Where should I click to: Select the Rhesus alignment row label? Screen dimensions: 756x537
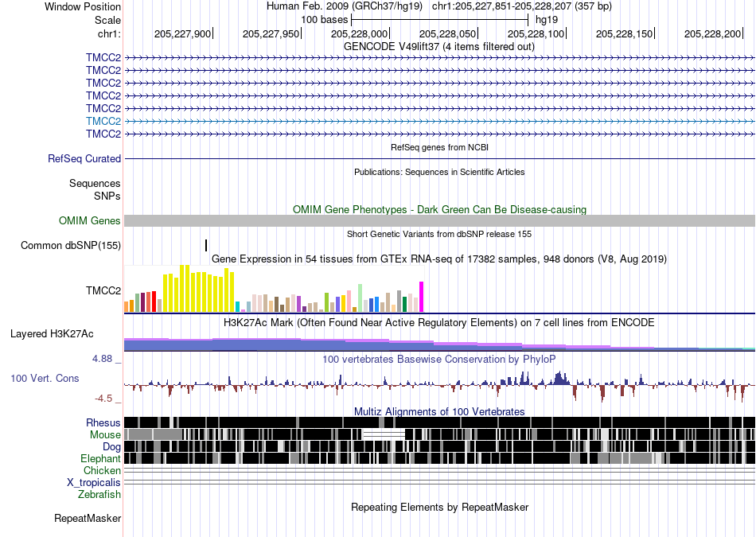coord(103,422)
